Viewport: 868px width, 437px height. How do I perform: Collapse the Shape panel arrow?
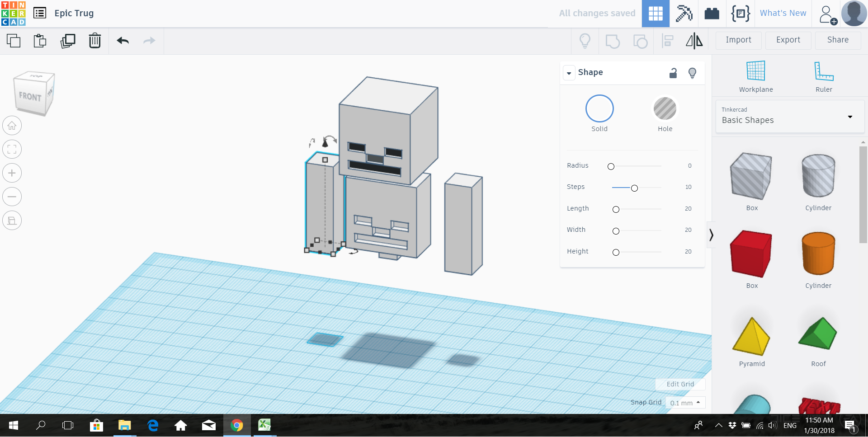point(569,73)
